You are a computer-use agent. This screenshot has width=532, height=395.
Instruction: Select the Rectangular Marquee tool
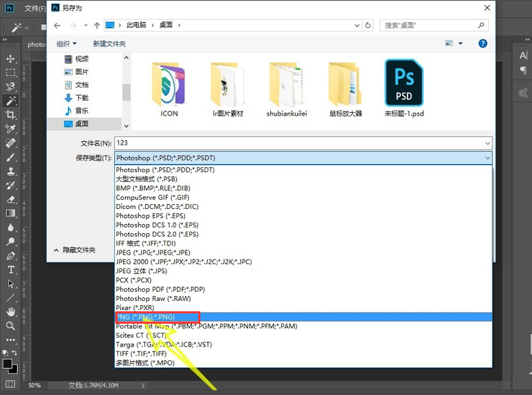10,73
